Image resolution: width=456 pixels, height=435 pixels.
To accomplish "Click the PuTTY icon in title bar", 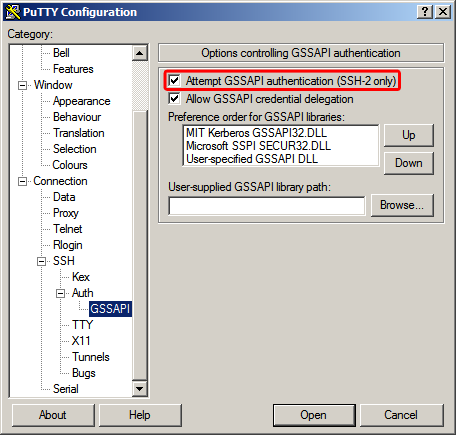I will click(x=13, y=12).
